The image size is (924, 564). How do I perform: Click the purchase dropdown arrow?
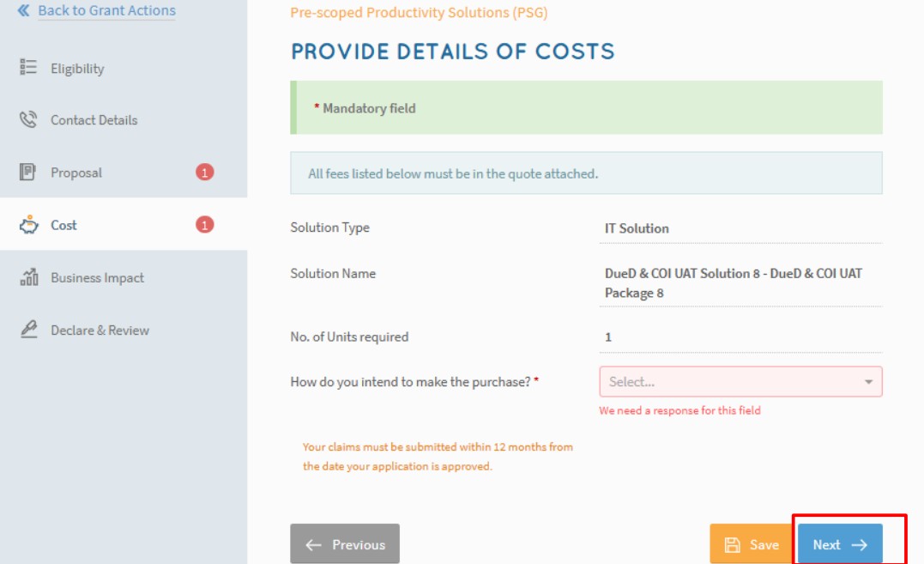point(868,382)
